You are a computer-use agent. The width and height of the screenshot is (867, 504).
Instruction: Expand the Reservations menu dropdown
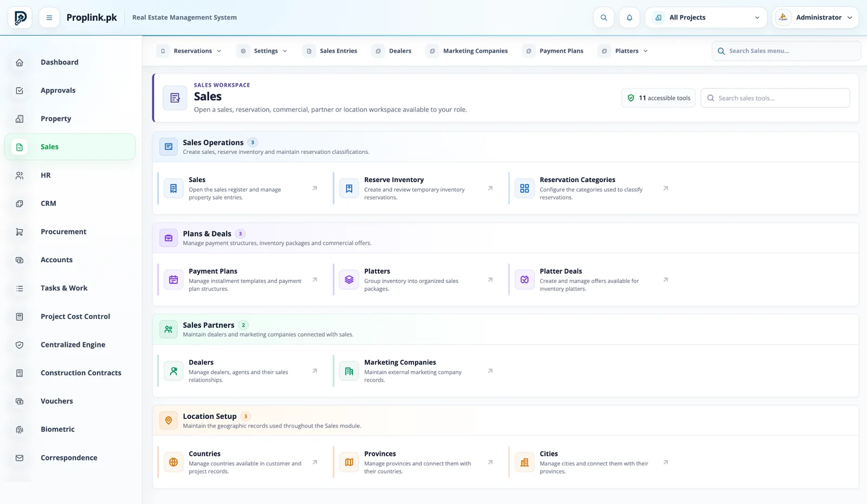[x=190, y=51]
